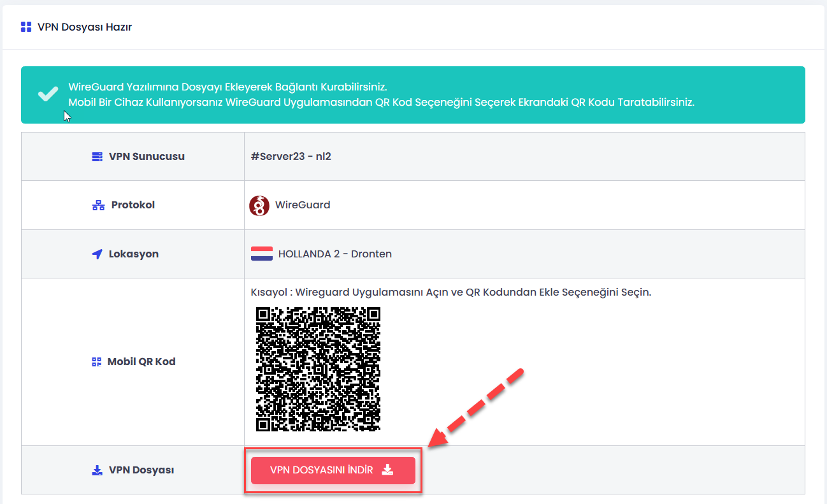This screenshot has height=504, width=827.
Task: Click the VPN Sunucusu row label
Action: pos(147,157)
